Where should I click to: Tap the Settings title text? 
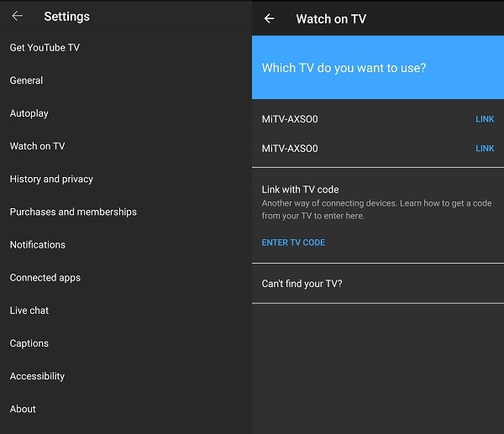pyautogui.click(x=67, y=17)
